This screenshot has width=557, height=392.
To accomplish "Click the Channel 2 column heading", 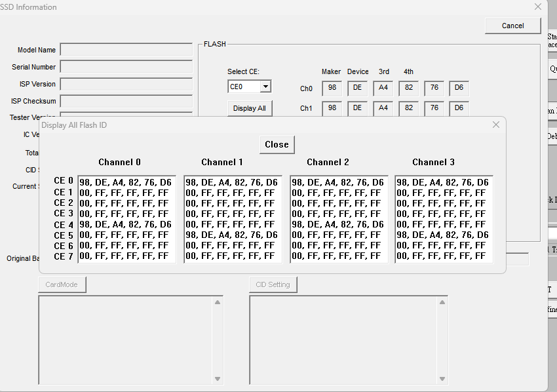I will pyautogui.click(x=328, y=163).
